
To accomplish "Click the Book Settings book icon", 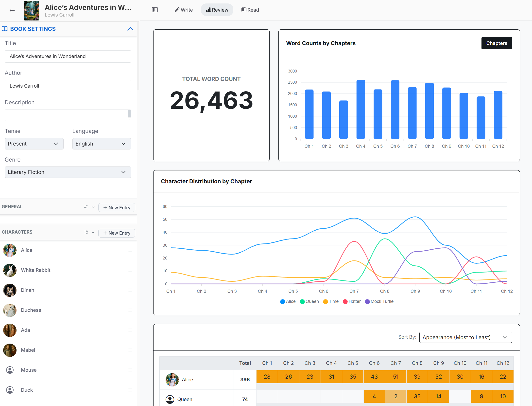I will click(5, 29).
